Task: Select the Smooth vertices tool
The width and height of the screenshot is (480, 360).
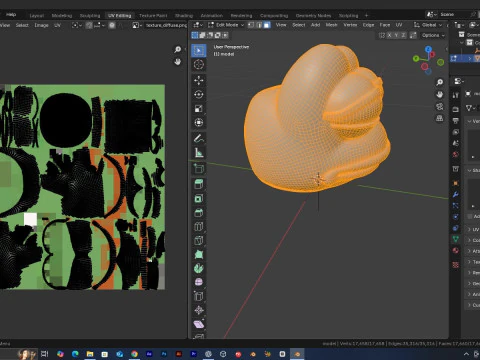Action: (x=199, y=282)
